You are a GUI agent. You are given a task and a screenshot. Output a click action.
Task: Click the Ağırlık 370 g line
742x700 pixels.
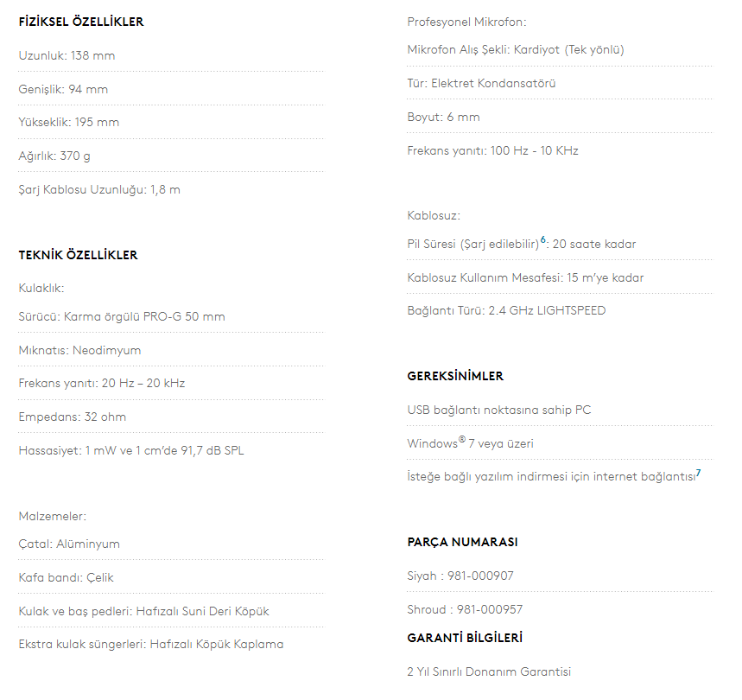54,156
